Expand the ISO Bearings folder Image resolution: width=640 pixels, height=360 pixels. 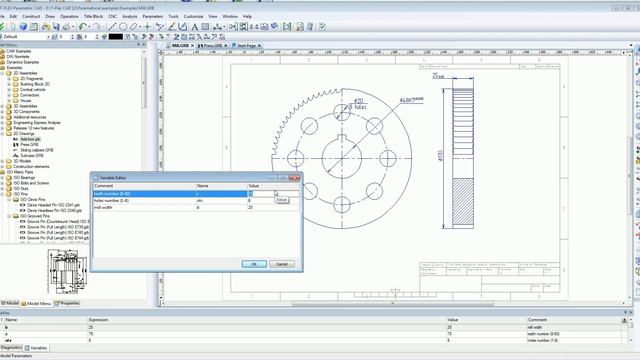(x=2, y=178)
